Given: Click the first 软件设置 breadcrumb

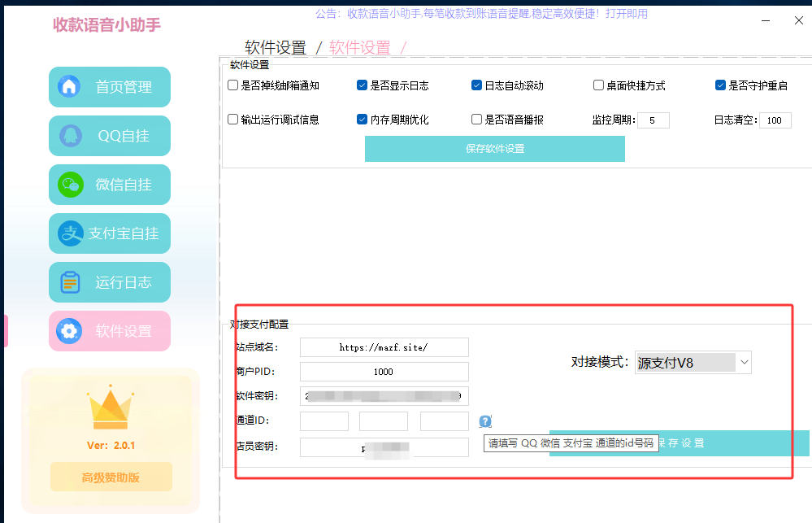Looking at the screenshot, I should coord(276,48).
